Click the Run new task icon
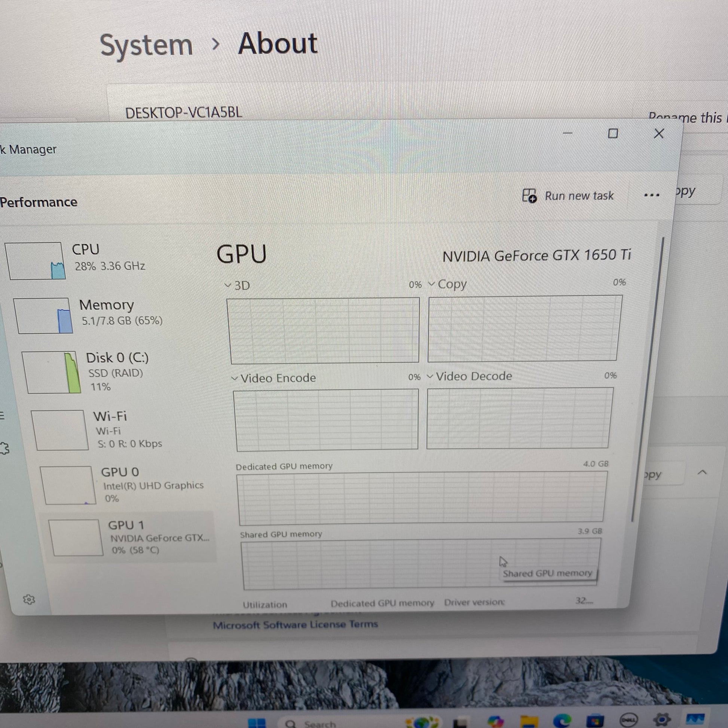728x728 pixels. 529,196
